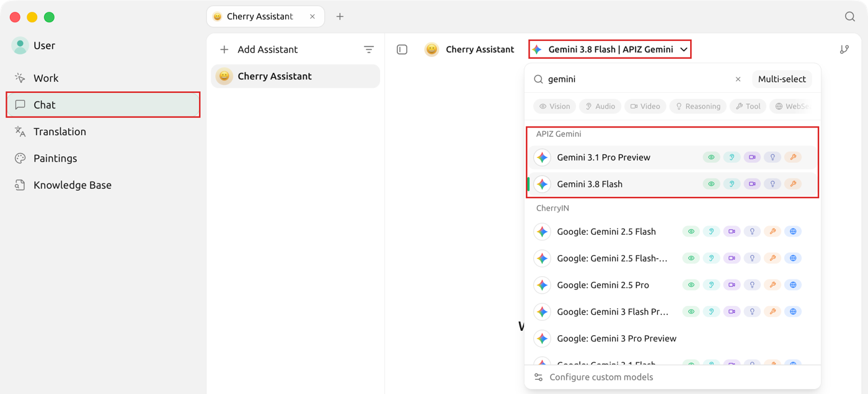Viewport: 868px width, 394px height.
Task: Choose Google: Gemini 2.5 Flash-… truncated entry
Action: [x=672, y=258]
